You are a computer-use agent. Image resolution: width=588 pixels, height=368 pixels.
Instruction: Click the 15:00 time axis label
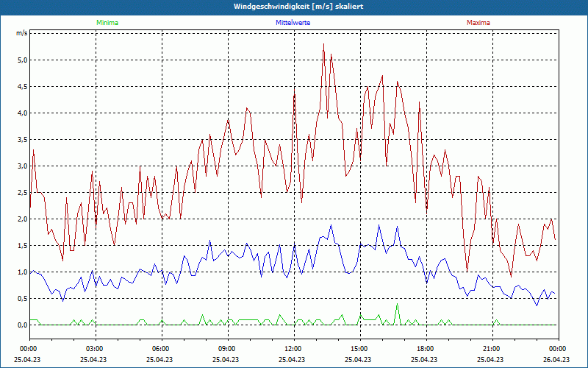[360, 349]
